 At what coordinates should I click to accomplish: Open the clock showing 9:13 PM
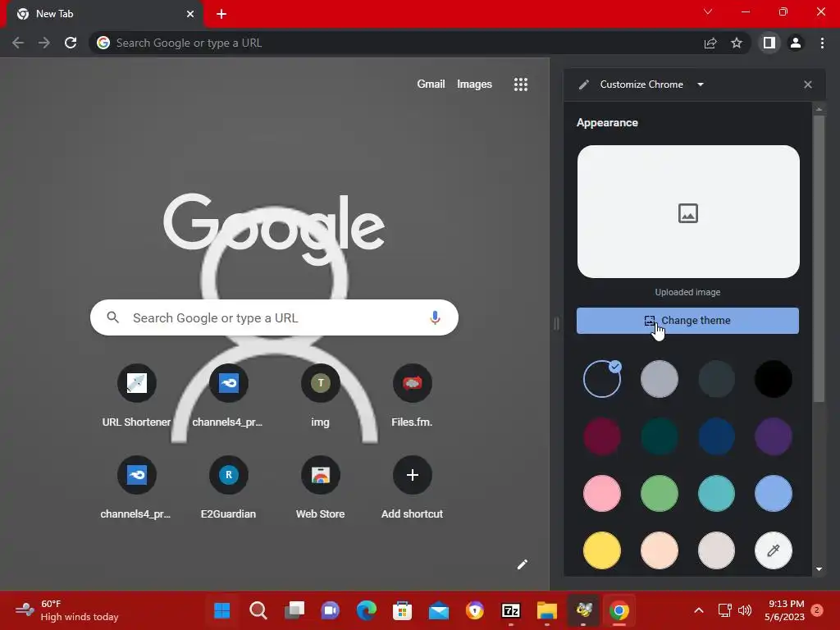(x=784, y=610)
